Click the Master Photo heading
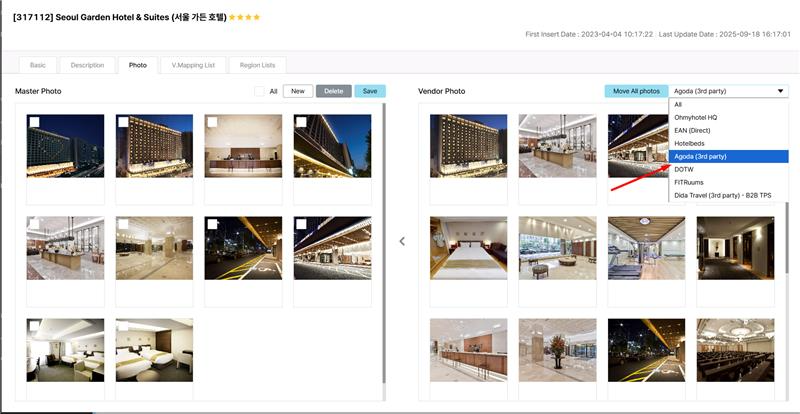The width and height of the screenshot is (800, 414). (x=38, y=91)
